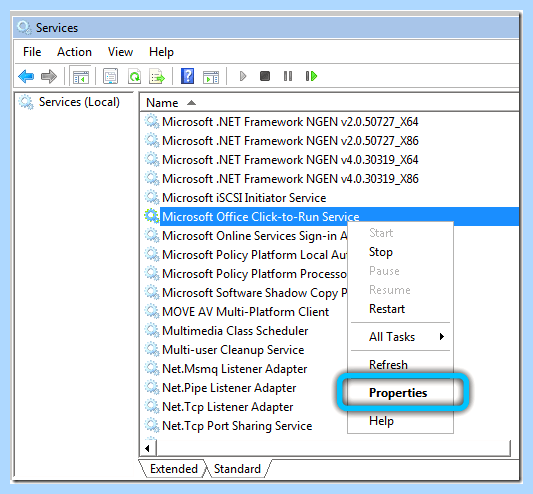Image resolution: width=533 pixels, height=494 pixels.
Task: Open the View menu
Action: coord(120,52)
